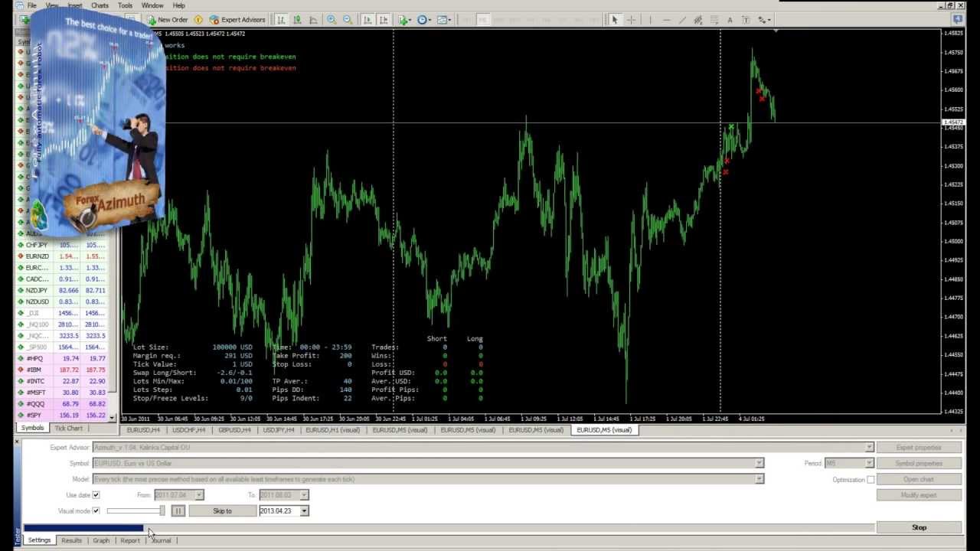980x551 pixels.
Task: Open the EURUSD,H4 chart tab
Action: (x=143, y=430)
